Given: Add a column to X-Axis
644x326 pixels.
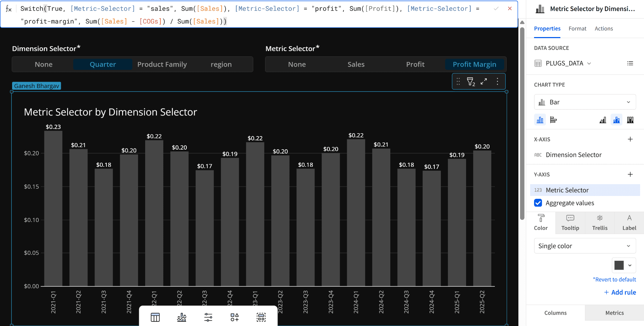Looking at the screenshot, I should click(630, 139).
